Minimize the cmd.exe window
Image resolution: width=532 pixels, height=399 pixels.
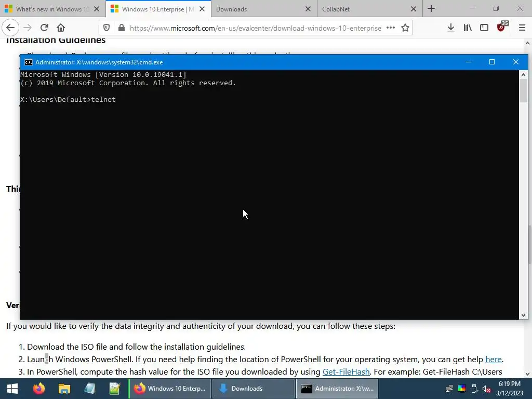point(469,62)
